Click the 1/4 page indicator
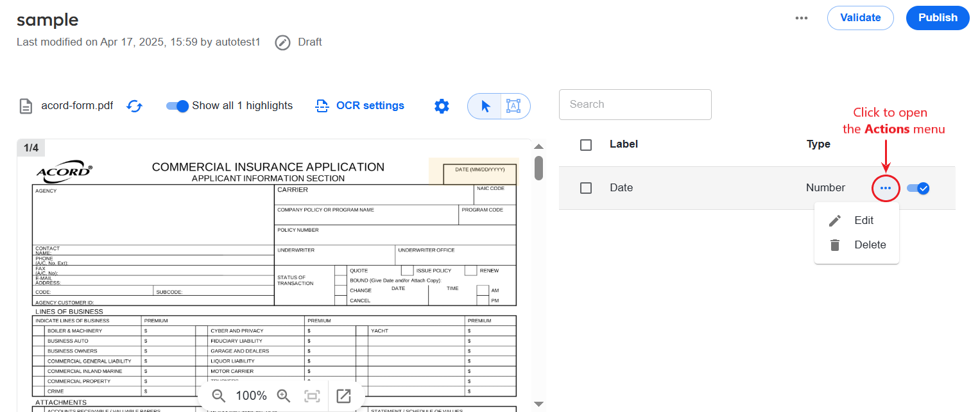 (31, 148)
